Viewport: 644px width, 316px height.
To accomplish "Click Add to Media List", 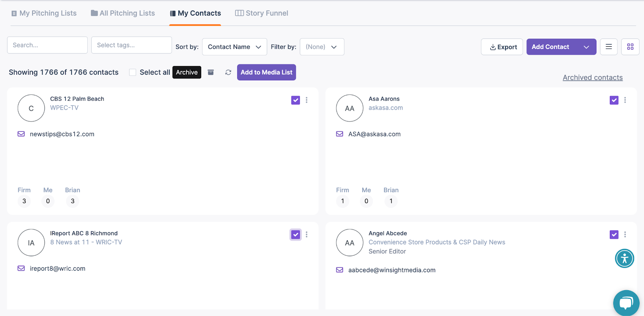I will click(266, 72).
